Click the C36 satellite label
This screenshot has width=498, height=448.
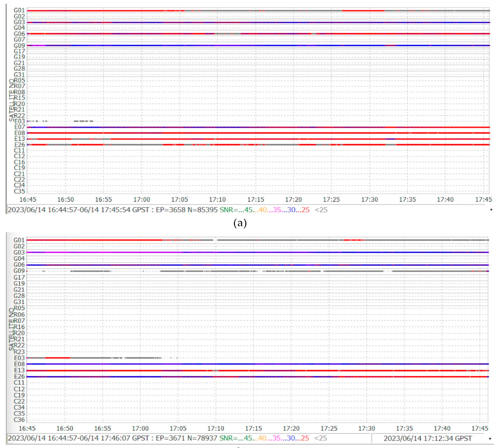(x=19, y=420)
